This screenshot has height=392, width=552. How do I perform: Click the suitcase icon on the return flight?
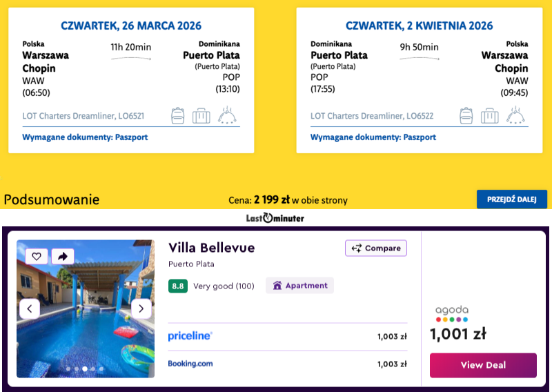click(490, 115)
